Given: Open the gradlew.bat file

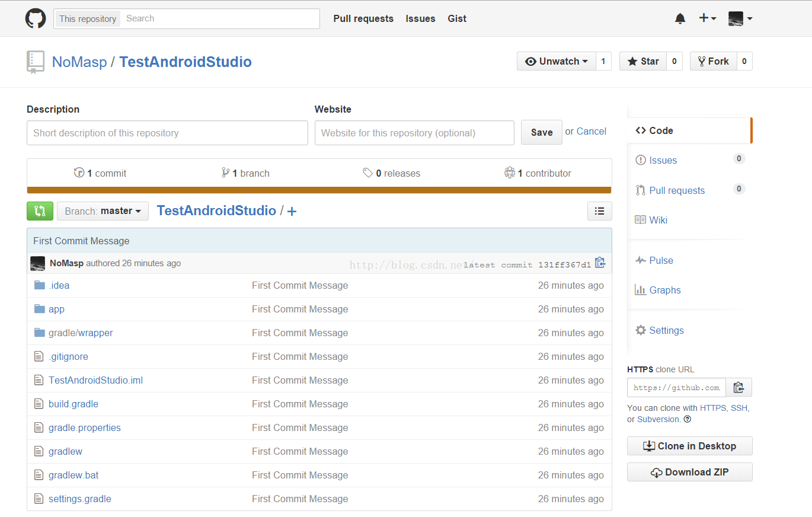Looking at the screenshot, I should 73,475.
